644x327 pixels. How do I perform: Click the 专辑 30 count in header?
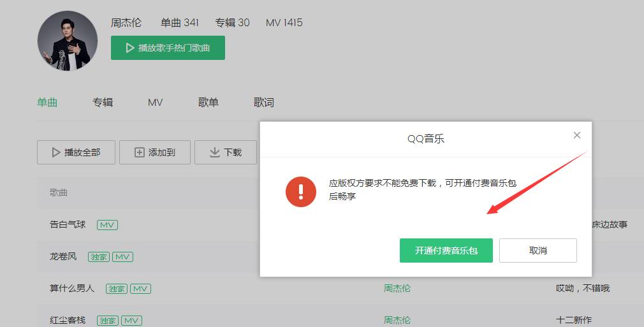coord(233,22)
